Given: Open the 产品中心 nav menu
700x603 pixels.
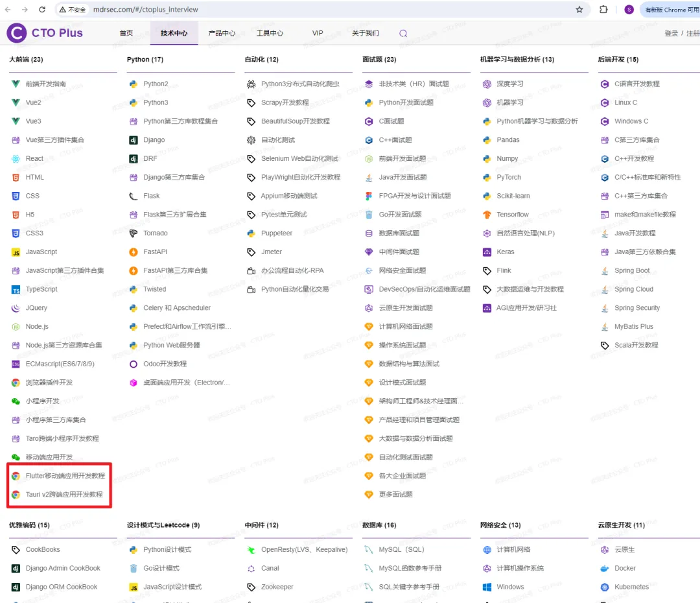Looking at the screenshot, I should tap(222, 33).
